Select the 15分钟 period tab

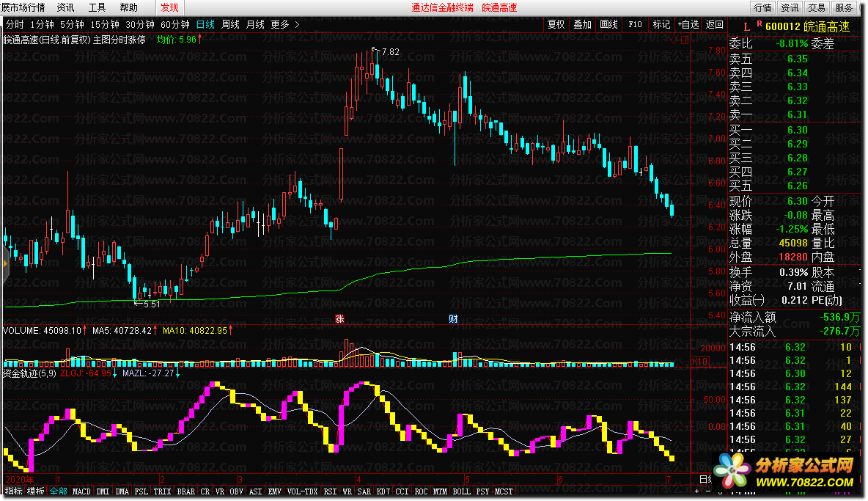[x=105, y=24]
